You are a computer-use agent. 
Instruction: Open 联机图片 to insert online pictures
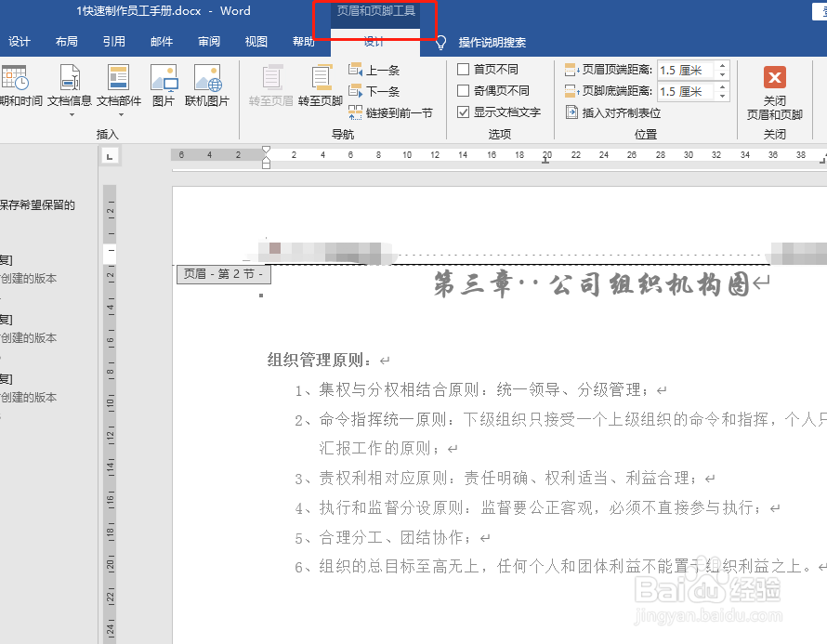[x=208, y=84]
